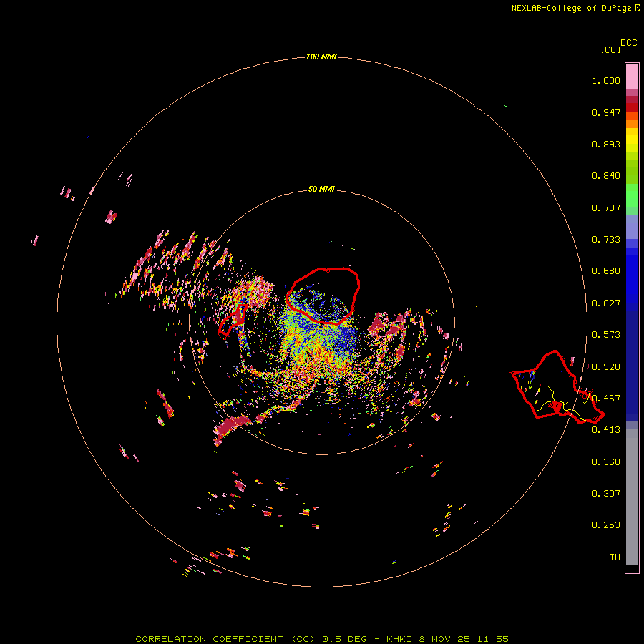
Task: Select the 0.360 scale value
Action: tap(606, 462)
